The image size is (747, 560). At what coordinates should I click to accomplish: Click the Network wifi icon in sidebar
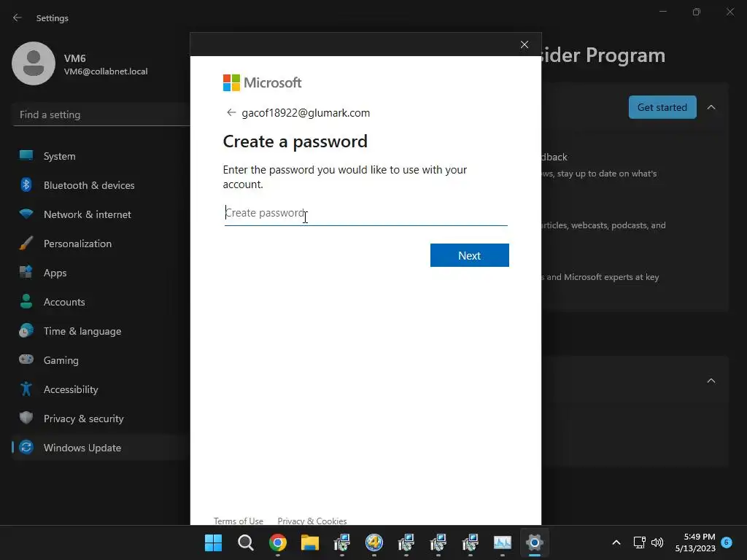point(26,214)
